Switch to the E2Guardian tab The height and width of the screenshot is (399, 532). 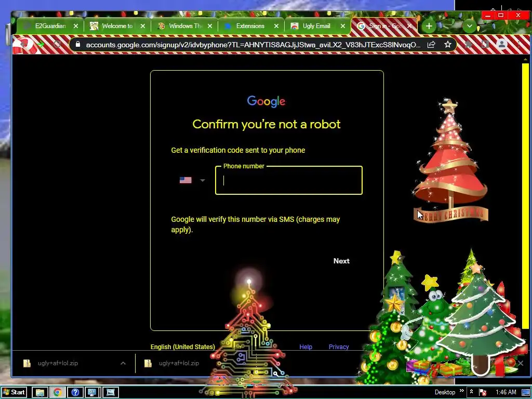50,26
